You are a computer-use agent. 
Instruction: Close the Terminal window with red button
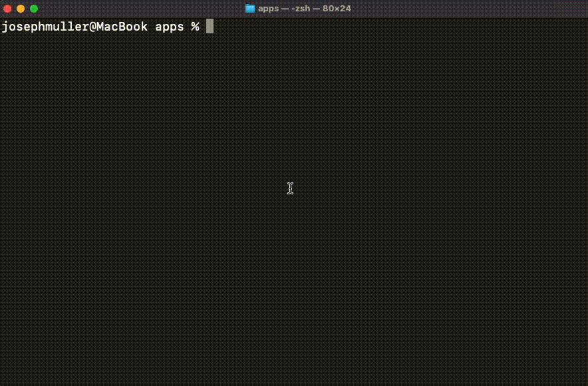click(x=8, y=9)
